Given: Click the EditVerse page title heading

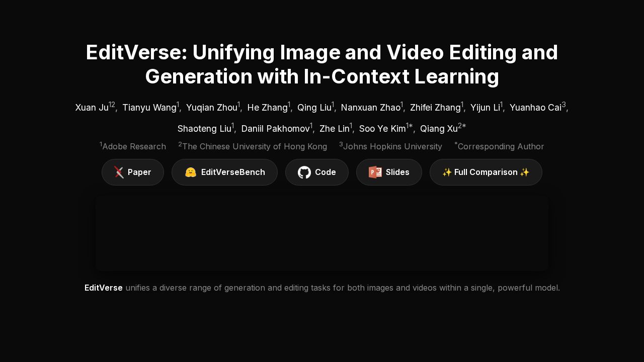Looking at the screenshot, I should [322, 64].
